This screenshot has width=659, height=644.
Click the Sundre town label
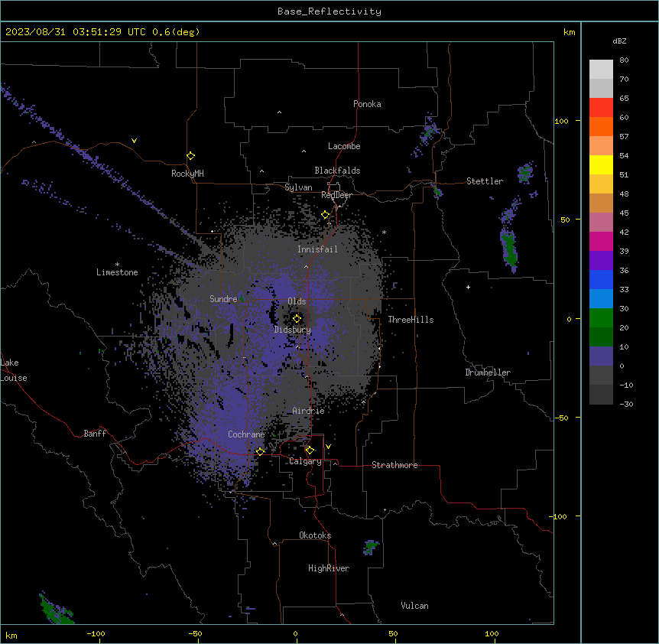click(223, 299)
